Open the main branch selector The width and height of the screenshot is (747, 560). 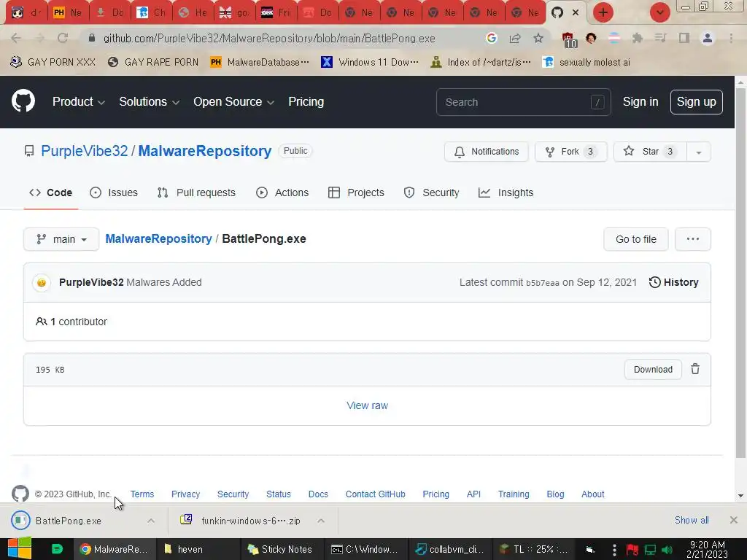[61, 239]
